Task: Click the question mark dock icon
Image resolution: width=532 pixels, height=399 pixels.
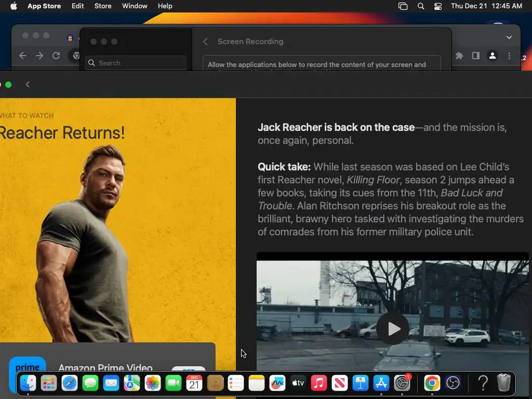Action: coord(483,383)
